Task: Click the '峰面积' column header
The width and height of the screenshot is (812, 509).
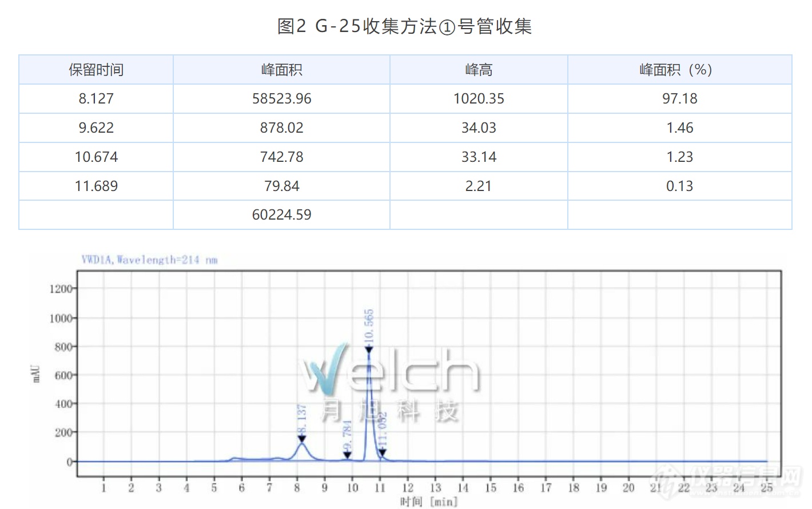Action: coord(281,70)
